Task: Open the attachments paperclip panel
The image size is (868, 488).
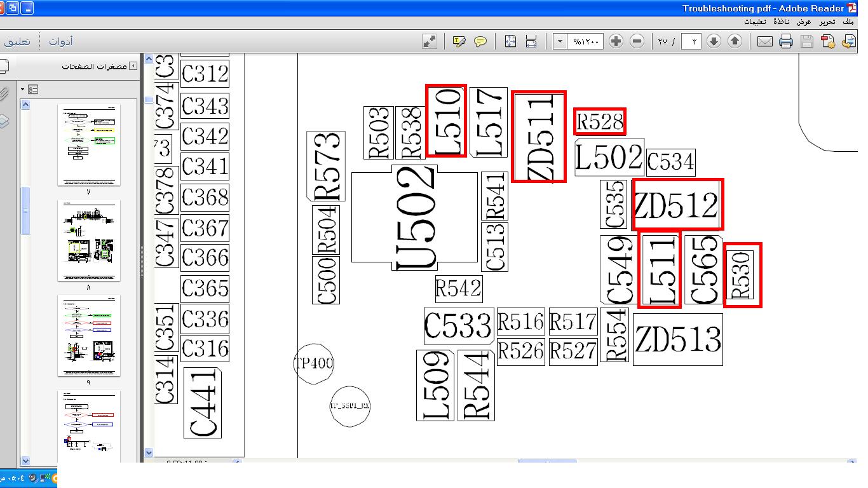Action: (x=4, y=95)
